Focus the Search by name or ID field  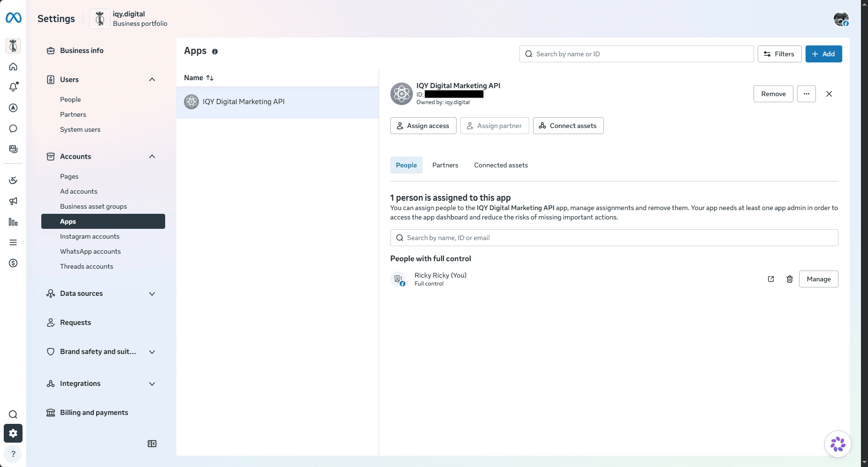click(636, 54)
